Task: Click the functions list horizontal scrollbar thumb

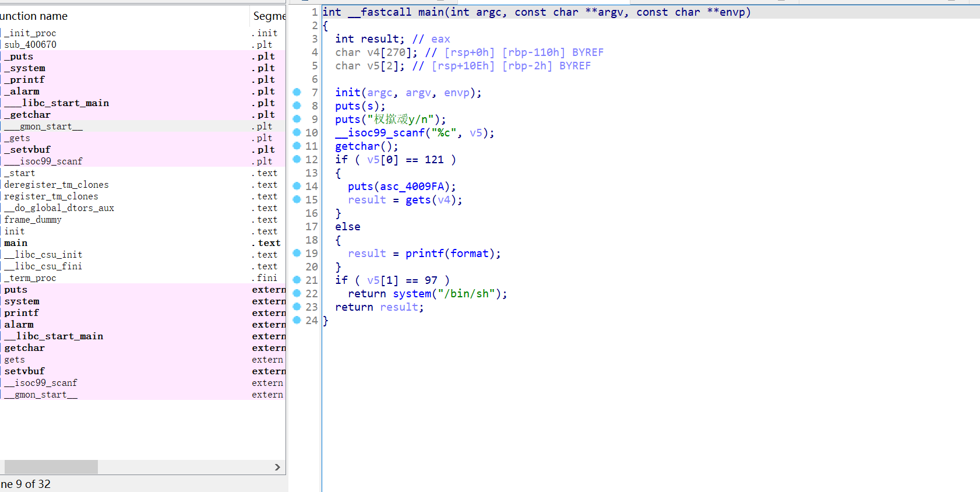Action: [51, 467]
